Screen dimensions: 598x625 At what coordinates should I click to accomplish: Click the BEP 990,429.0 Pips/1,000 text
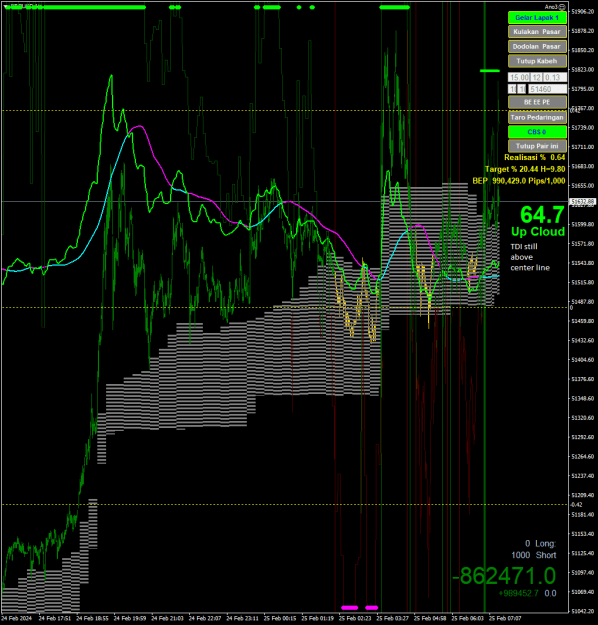[519, 181]
